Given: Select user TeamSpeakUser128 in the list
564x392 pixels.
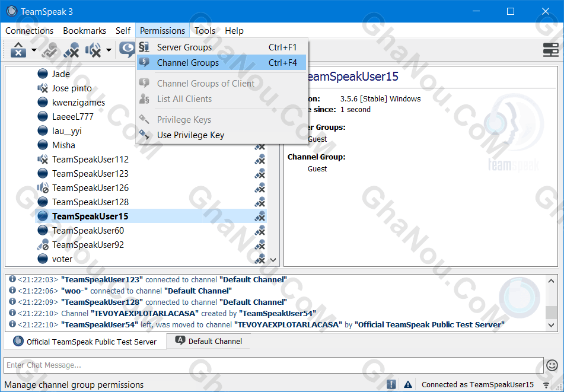Looking at the screenshot, I should [90, 202].
